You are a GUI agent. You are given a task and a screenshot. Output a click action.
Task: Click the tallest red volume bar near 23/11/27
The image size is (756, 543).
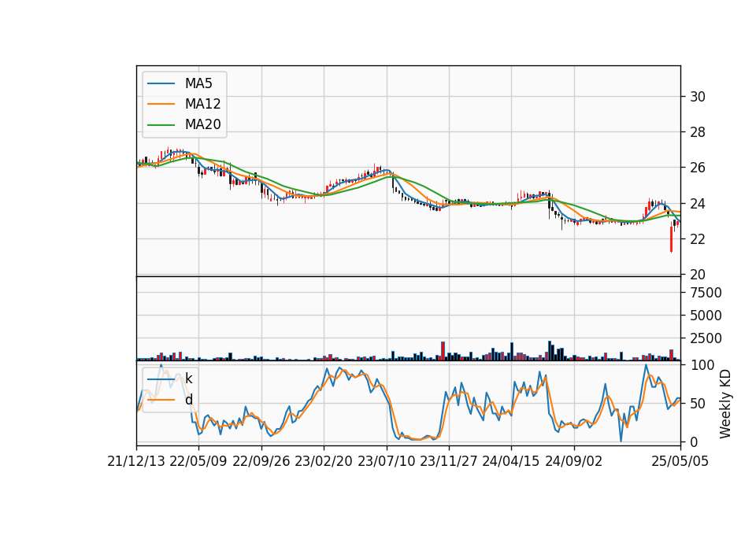[443, 351]
